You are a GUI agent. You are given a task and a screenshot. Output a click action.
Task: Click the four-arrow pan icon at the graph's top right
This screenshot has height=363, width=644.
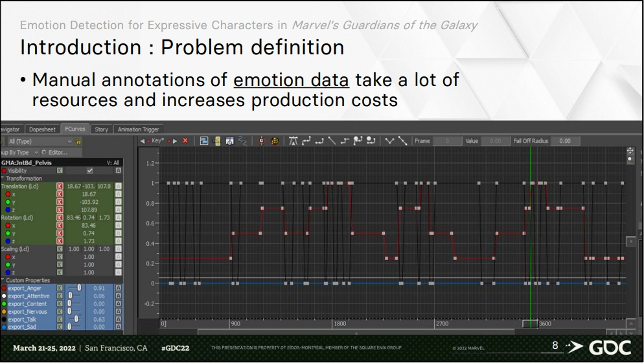coord(630,151)
